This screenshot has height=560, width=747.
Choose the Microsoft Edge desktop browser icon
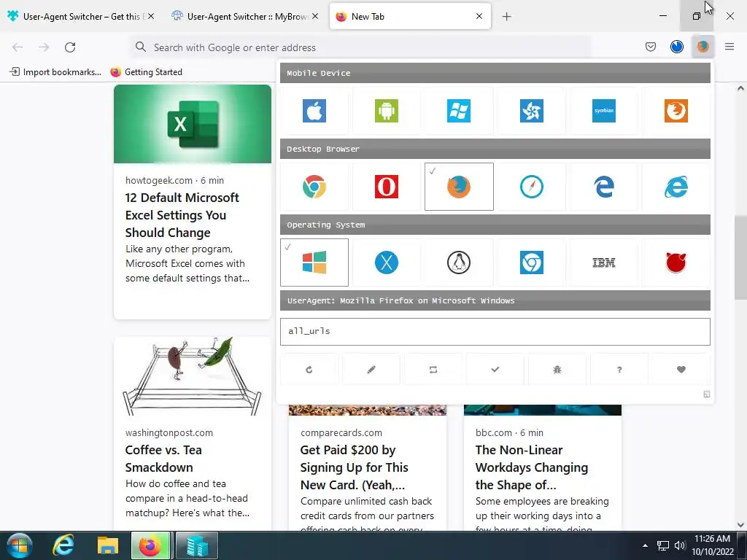point(603,186)
